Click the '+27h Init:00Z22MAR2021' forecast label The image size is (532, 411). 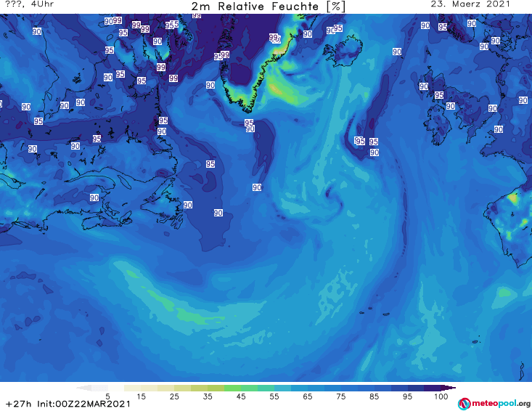click(x=68, y=404)
